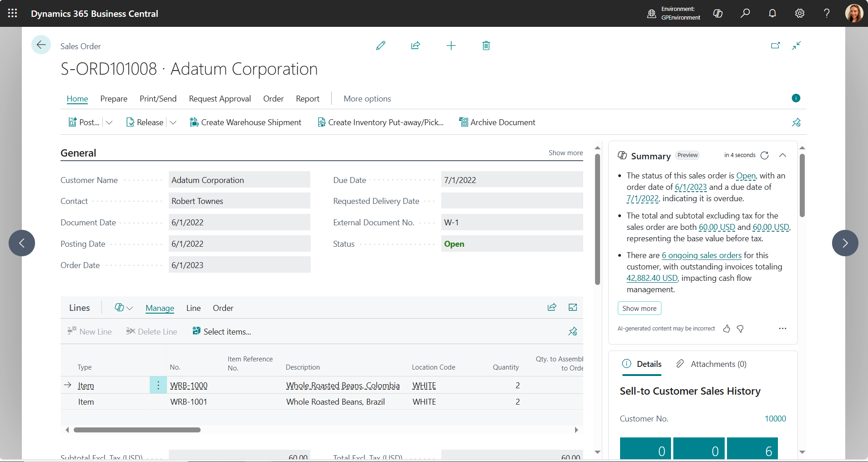Image resolution: width=868 pixels, height=462 pixels.
Task: Click the environment information icon
Action: coord(651,14)
